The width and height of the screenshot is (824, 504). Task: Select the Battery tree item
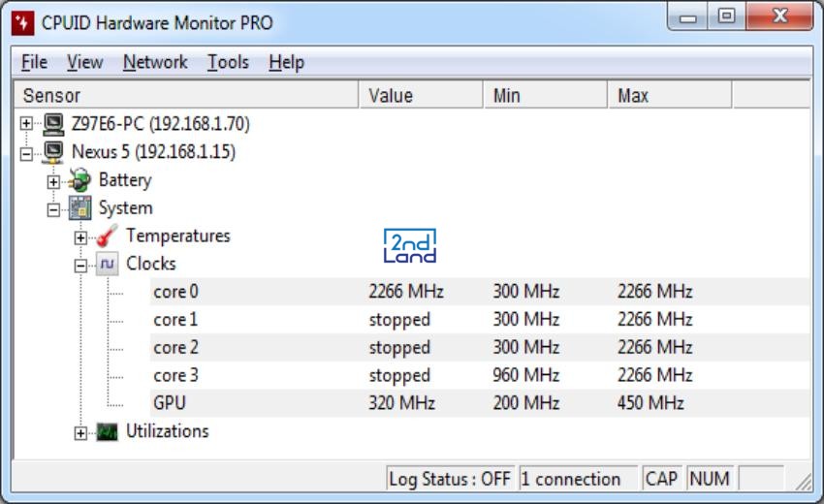(x=125, y=180)
